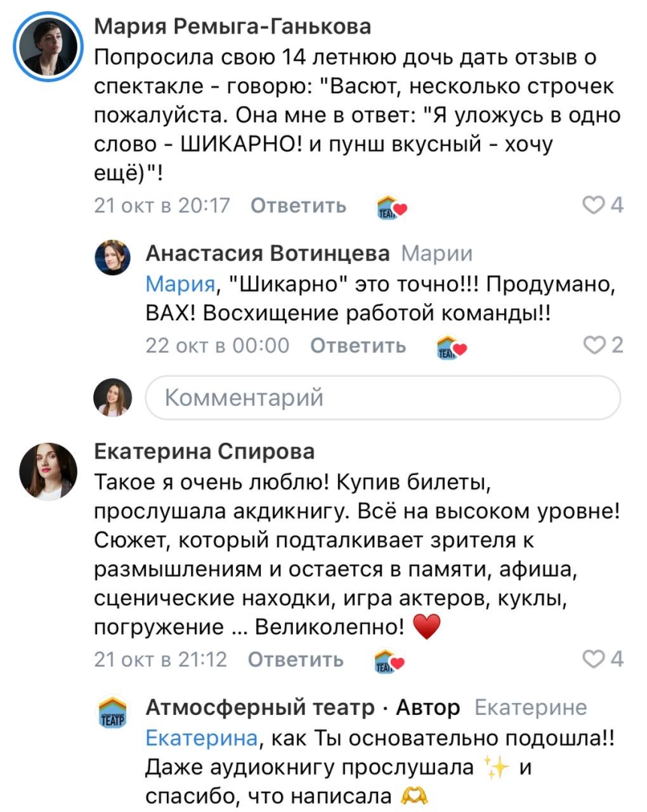Open Мария Ремыга-Ганькова name link

232,28
